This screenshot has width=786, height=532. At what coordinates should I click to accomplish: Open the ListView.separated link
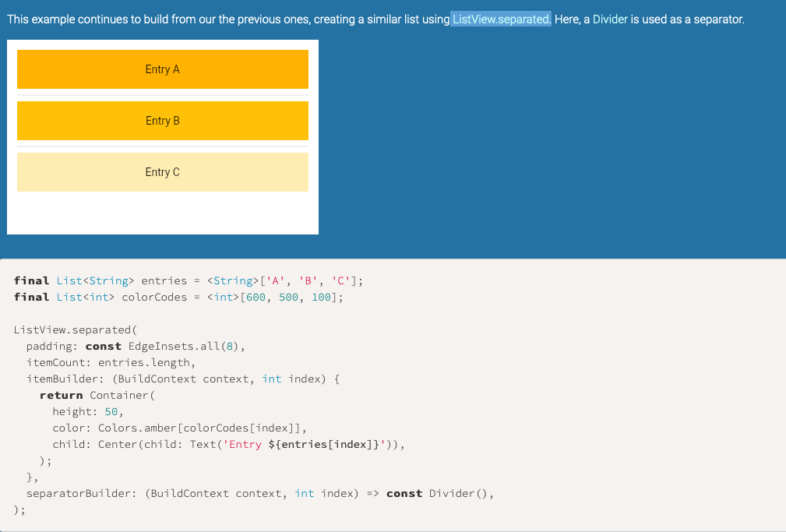pyautogui.click(x=500, y=19)
